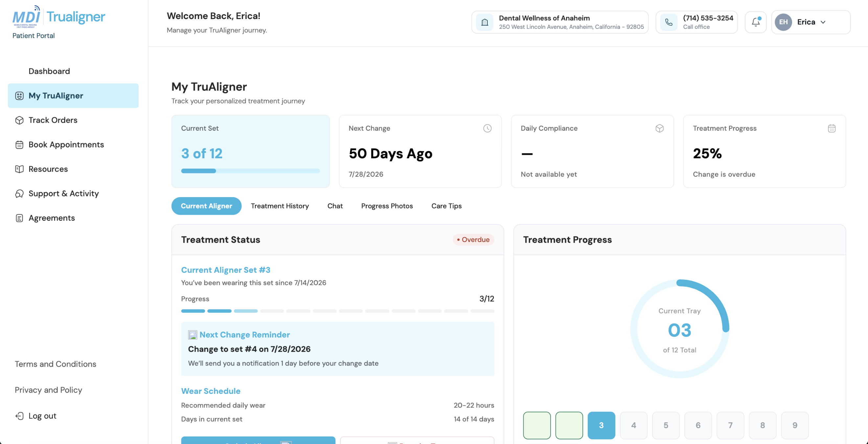The height and width of the screenshot is (444, 868).
Task: Click 'Welcome Back, Erica!' heading
Action: [x=213, y=16]
